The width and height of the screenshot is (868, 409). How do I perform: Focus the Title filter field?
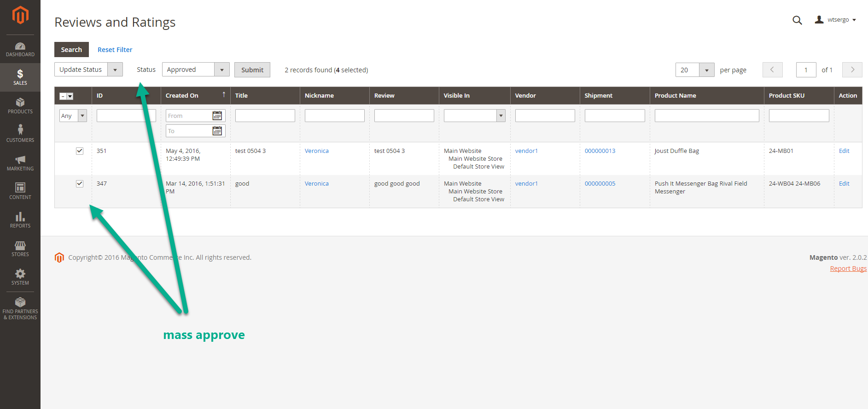click(265, 116)
